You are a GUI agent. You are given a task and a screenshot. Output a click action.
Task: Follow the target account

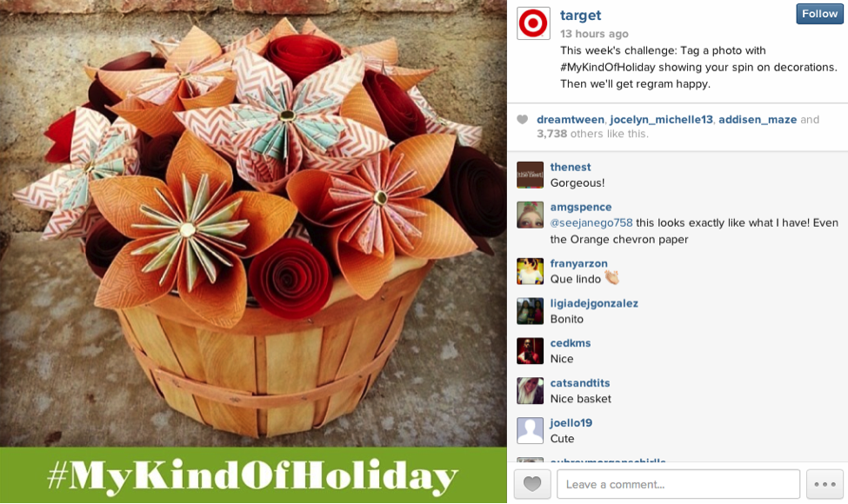point(819,14)
